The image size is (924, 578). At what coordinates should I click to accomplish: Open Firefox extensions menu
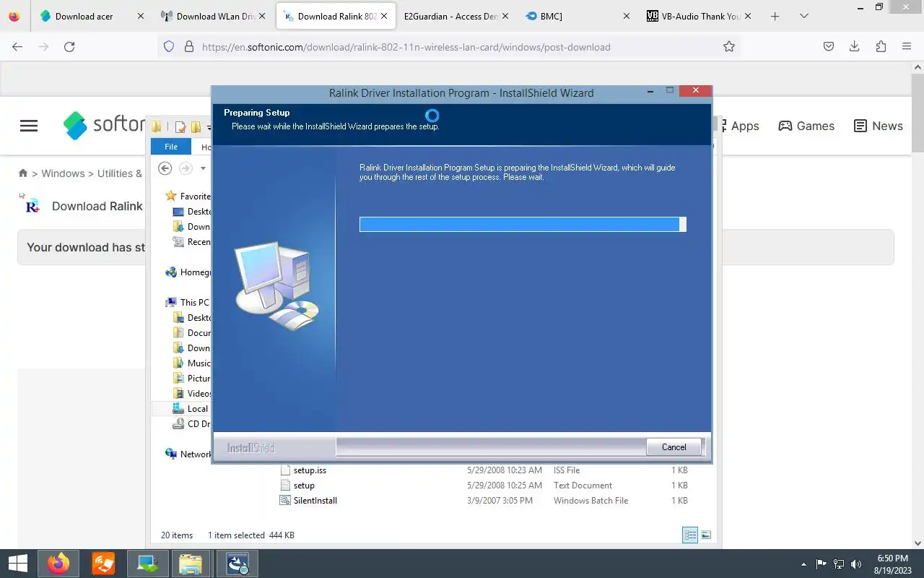click(881, 47)
